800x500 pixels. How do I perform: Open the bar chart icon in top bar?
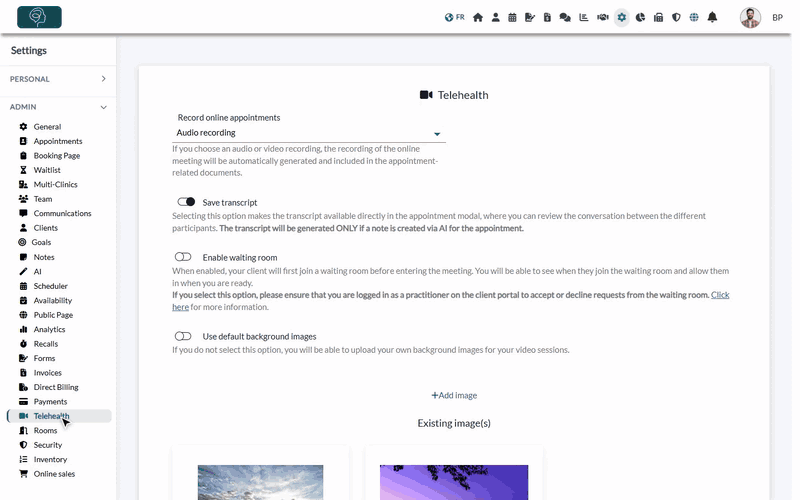pos(584,17)
